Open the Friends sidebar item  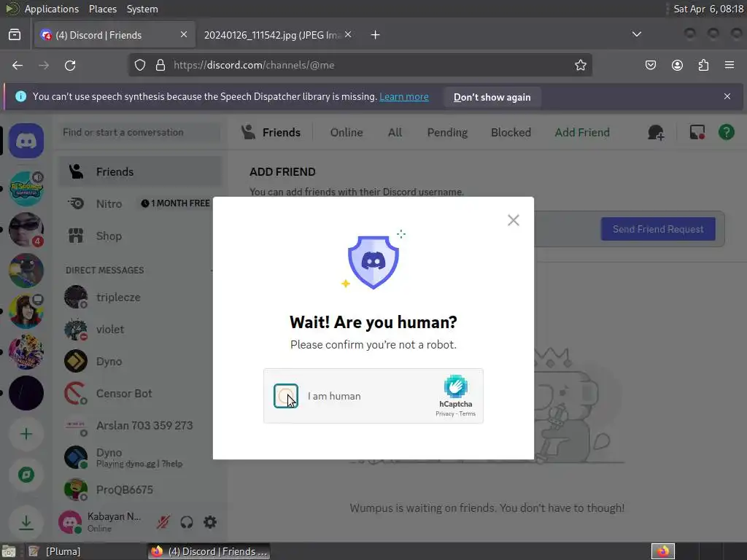click(x=140, y=172)
